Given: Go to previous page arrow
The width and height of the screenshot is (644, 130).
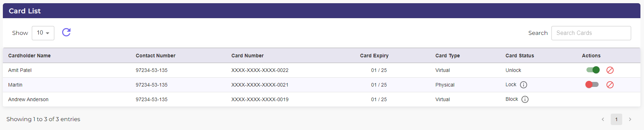Looking at the screenshot, I should coord(603,119).
